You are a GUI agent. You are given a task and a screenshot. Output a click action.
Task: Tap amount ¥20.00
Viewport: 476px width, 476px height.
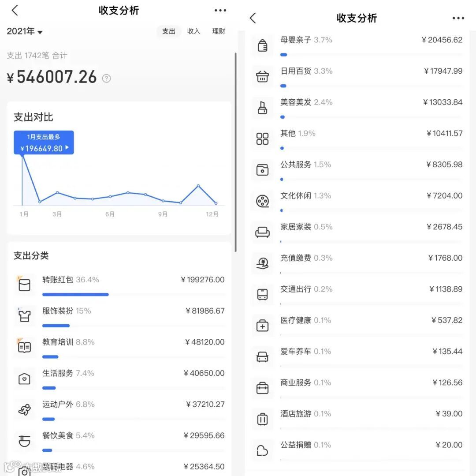click(x=449, y=445)
